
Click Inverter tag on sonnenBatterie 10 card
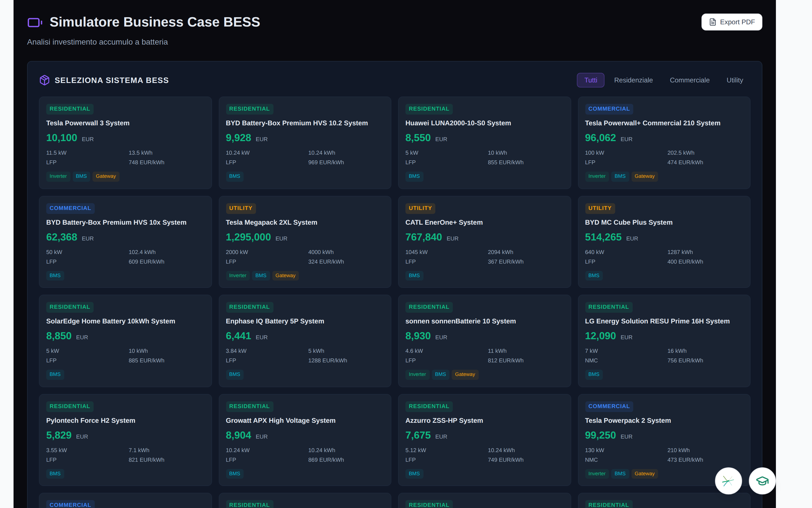coord(417,374)
